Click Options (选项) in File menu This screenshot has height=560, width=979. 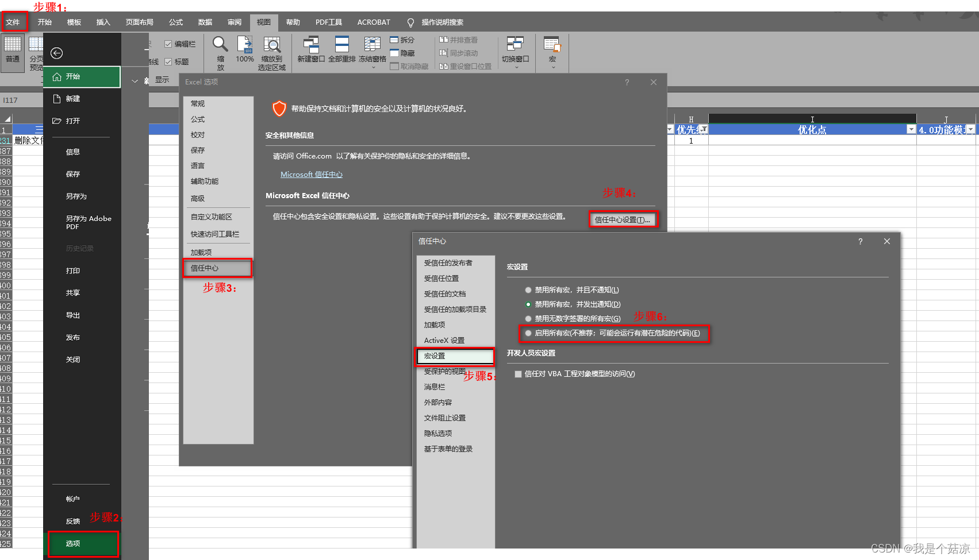tap(83, 543)
